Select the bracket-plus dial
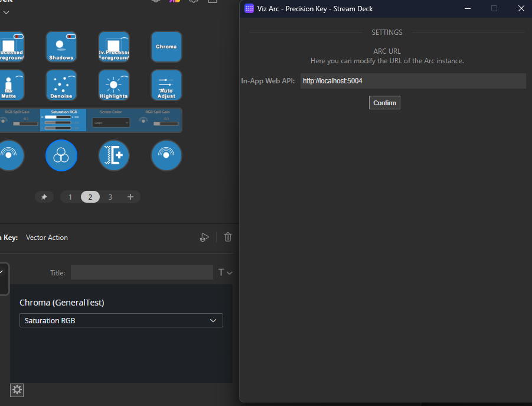The height and width of the screenshot is (406, 532). [114, 155]
